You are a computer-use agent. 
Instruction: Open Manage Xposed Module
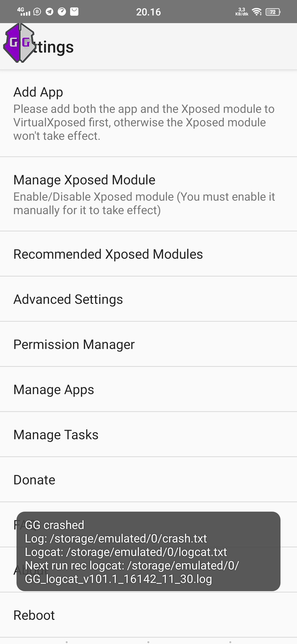click(148, 194)
